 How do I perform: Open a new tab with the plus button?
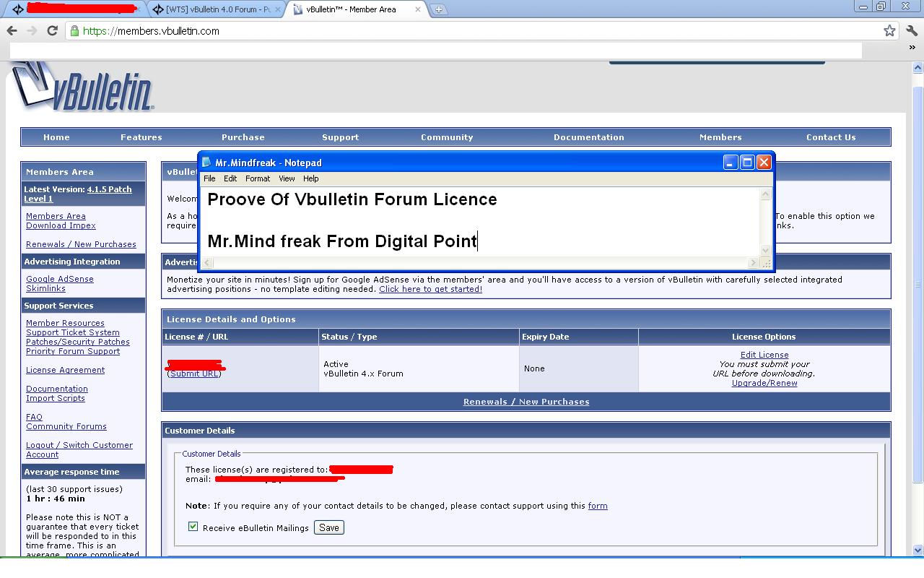[438, 9]
